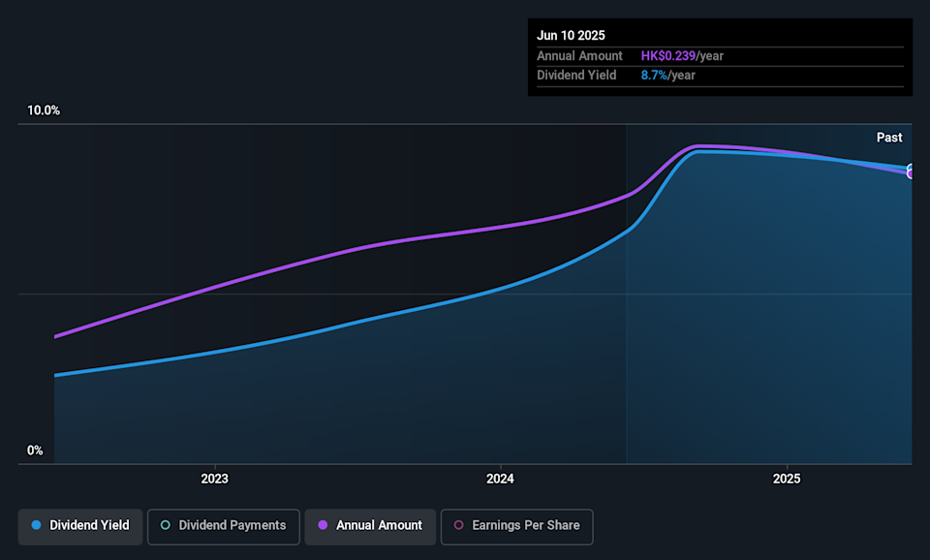
Task: Select the HK$0.239/year value in tooltip
Action: click(682, 56)
